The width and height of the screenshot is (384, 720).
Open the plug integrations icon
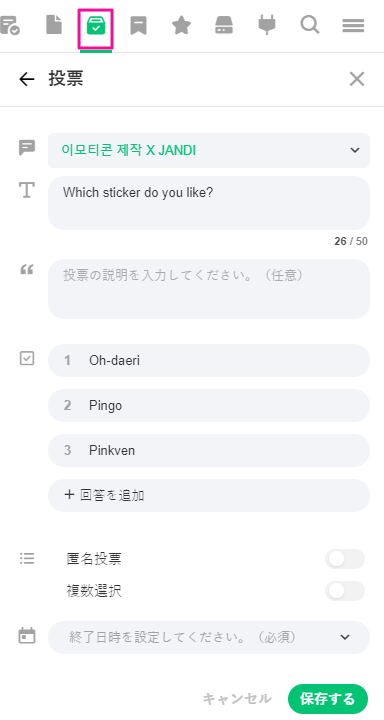click(267, 25)
